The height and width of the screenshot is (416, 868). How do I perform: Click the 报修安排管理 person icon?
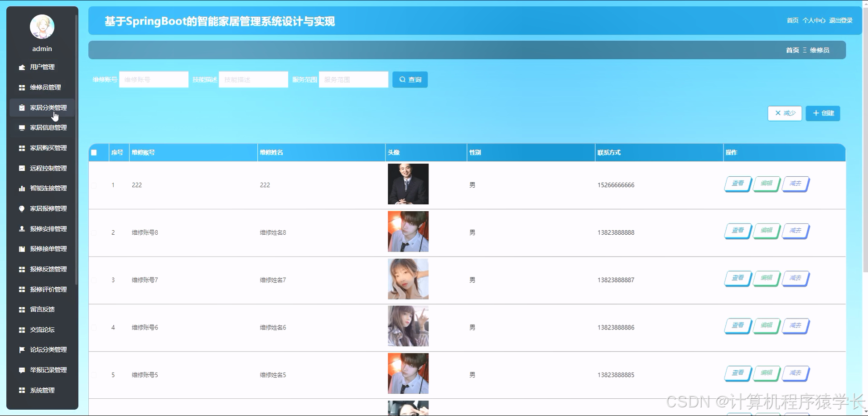(22, 229)
